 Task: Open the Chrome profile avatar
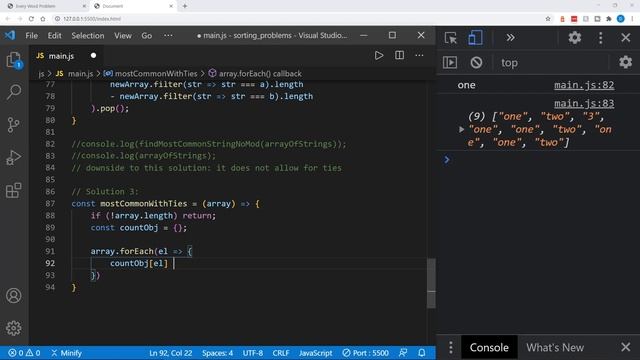pos(620,19)
